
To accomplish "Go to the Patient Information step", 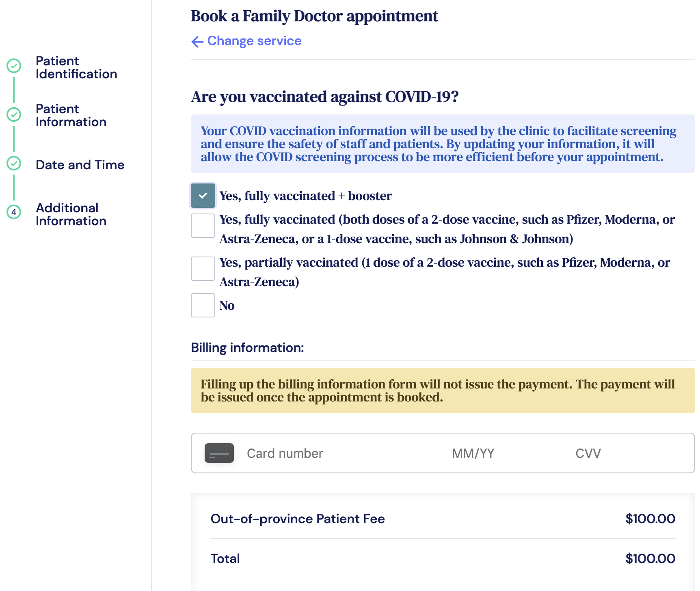I will pyautogui.click(x=71, y=115).
